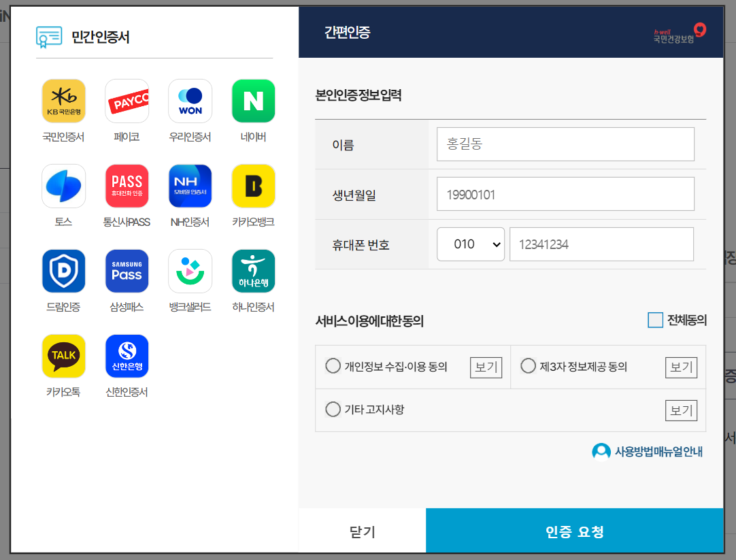Select the 개인정보 수집·이용 동의 radio button
736x560 pixels.
tap(333, 365)
